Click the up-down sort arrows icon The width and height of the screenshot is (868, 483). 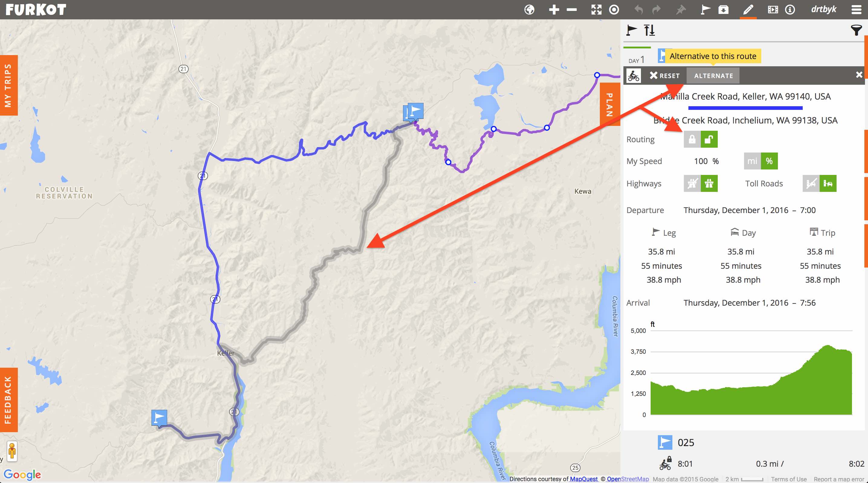pos(649,30)
